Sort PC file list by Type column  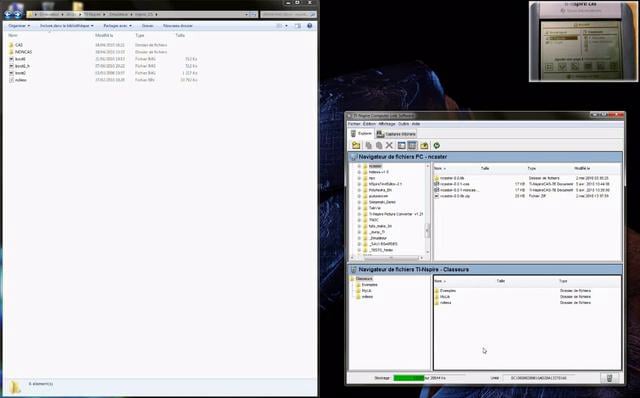pos(531,169)
